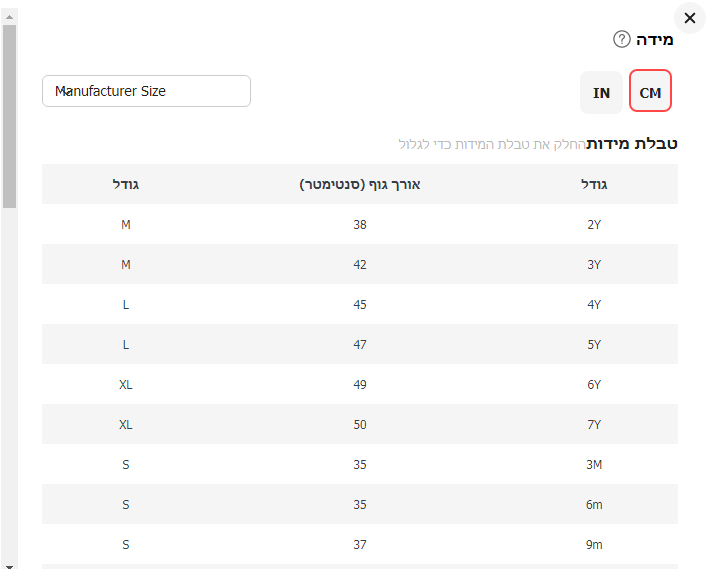The image size is (709, 577).
Task: Switch units to IN (inches)
Action: (601, 92)
